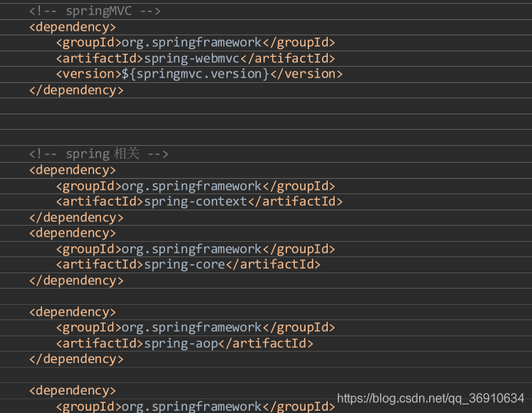Click the closing dependency tag after spring-context

[x=76, y=217]
